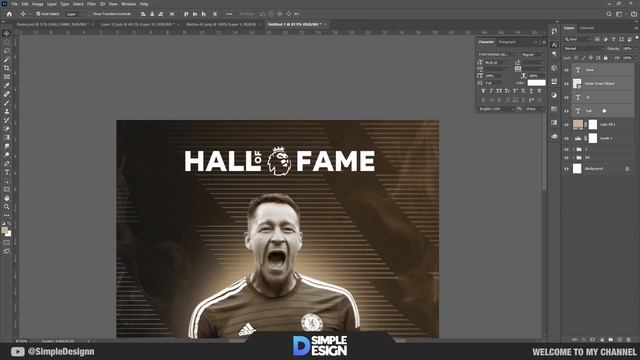The height and width of the screenshot is (360, 640).
Task: Click the Create new layer icon
Action: [620, 340]
